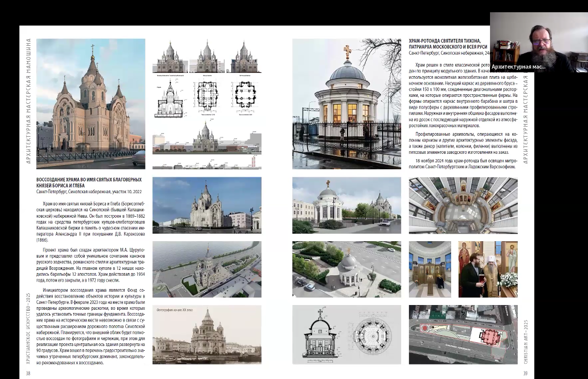Open the rotunda iconostasis interior image
Viewport: 588px width, 379px height.
(430, 269)
